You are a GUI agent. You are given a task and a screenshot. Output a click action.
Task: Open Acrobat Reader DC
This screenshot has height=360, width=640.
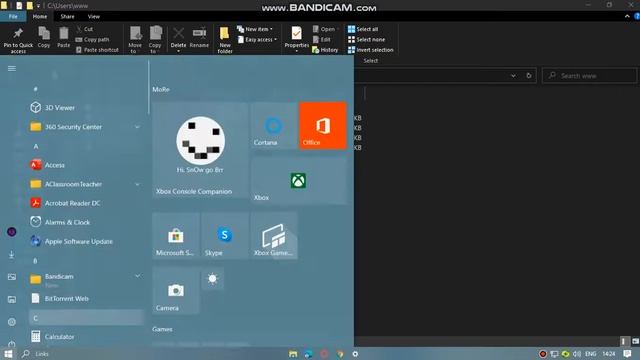click(x=86, y=203)
